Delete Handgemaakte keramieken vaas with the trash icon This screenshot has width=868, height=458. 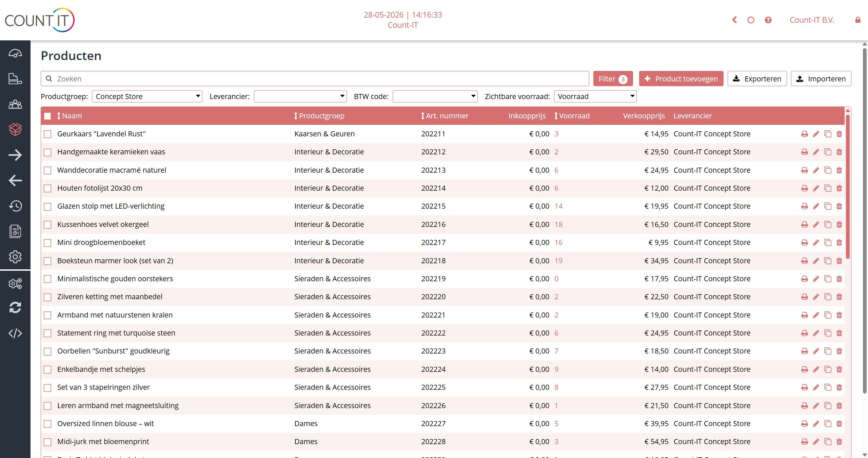pyautogui.click(x=839, y=152)
